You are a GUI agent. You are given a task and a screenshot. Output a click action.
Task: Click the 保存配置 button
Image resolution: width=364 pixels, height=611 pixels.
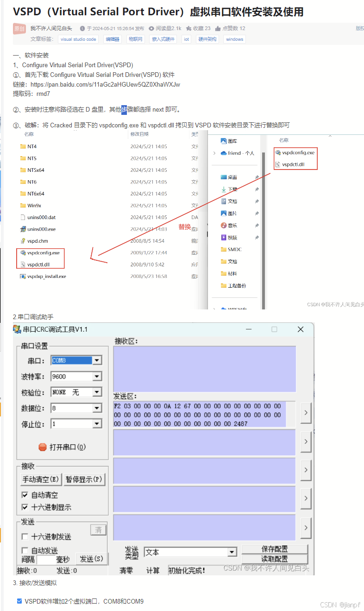click(275, 549)
